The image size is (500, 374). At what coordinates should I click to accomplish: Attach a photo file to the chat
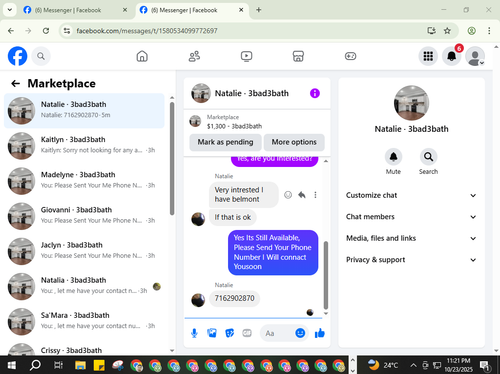point(212,333)
